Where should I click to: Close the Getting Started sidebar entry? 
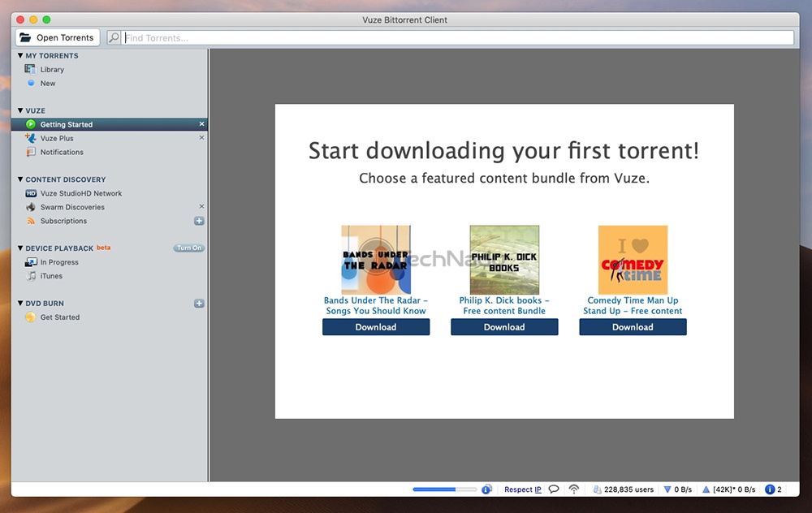[201, 123]
